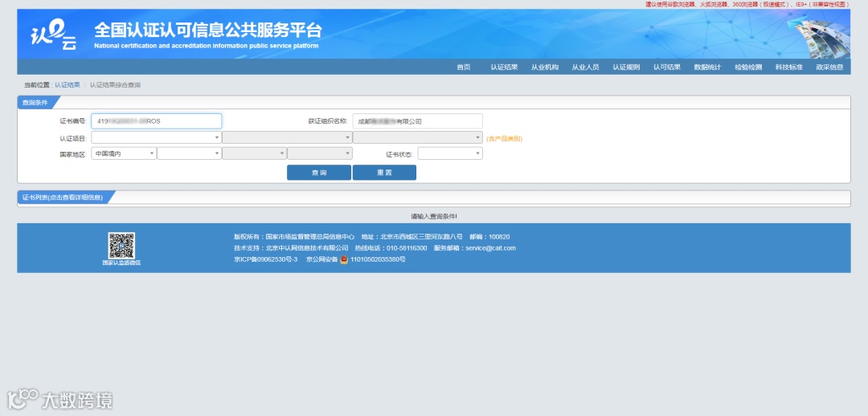Click the 11010502035380号 record number
Image resolution: width=868 pixels, height=416 pixels.
(x=378, y=259)
